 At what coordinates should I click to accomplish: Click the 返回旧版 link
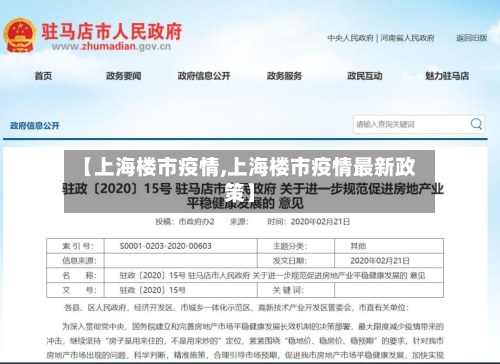472,38
